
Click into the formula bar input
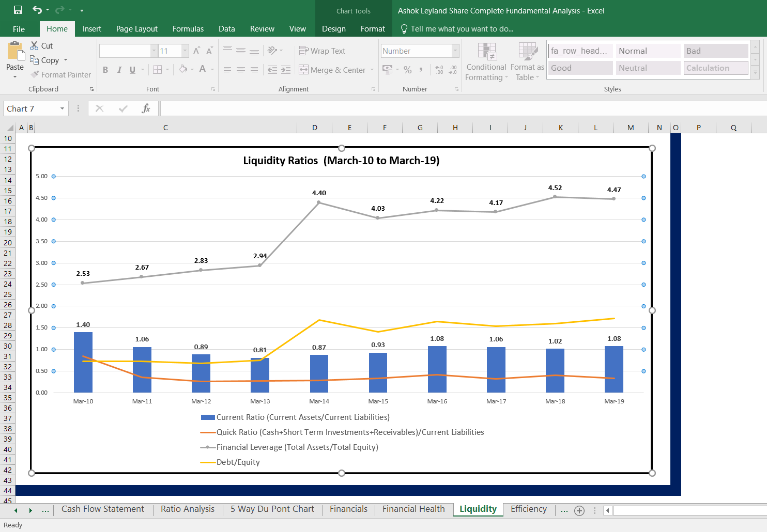[463, 108]
